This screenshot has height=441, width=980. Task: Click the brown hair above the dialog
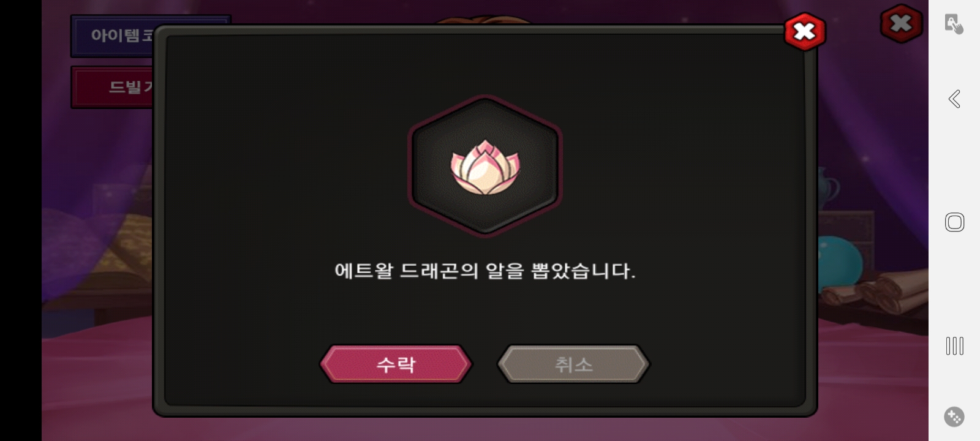tap(484, 20)
